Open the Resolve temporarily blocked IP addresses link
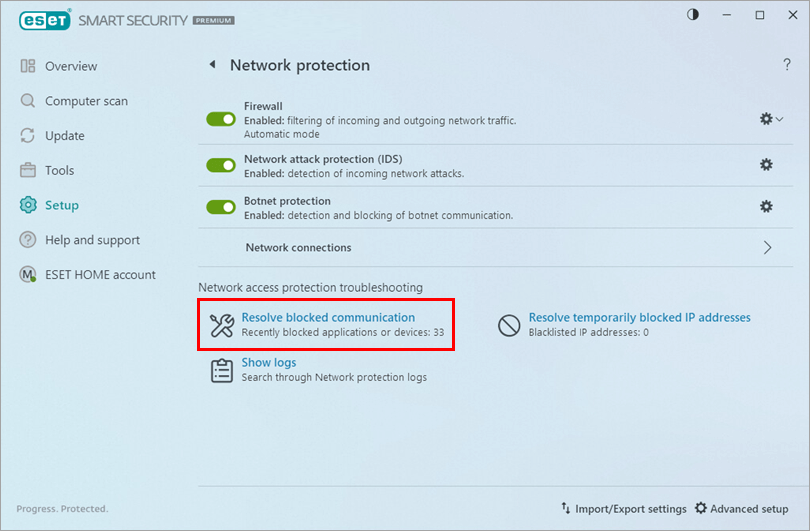Image resolution: width=810 pixels, height=531 pixels. (x=639, y=318)
